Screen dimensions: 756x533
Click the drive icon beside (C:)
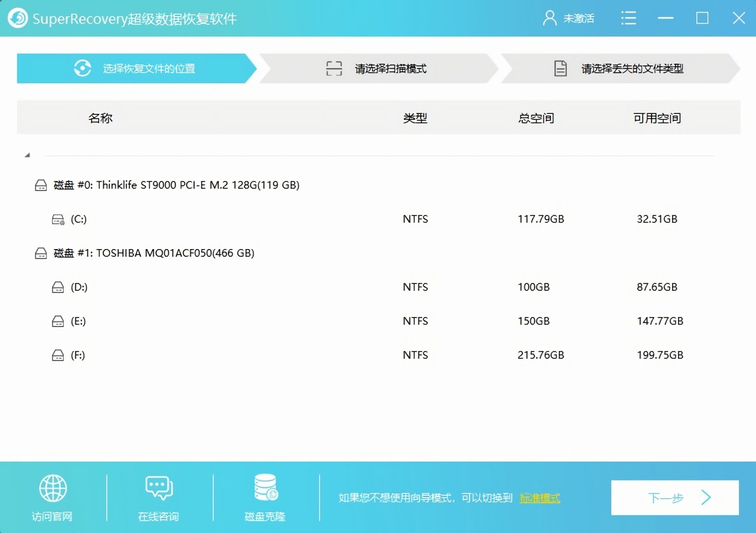pyautogui.click(x=57, y=218)
